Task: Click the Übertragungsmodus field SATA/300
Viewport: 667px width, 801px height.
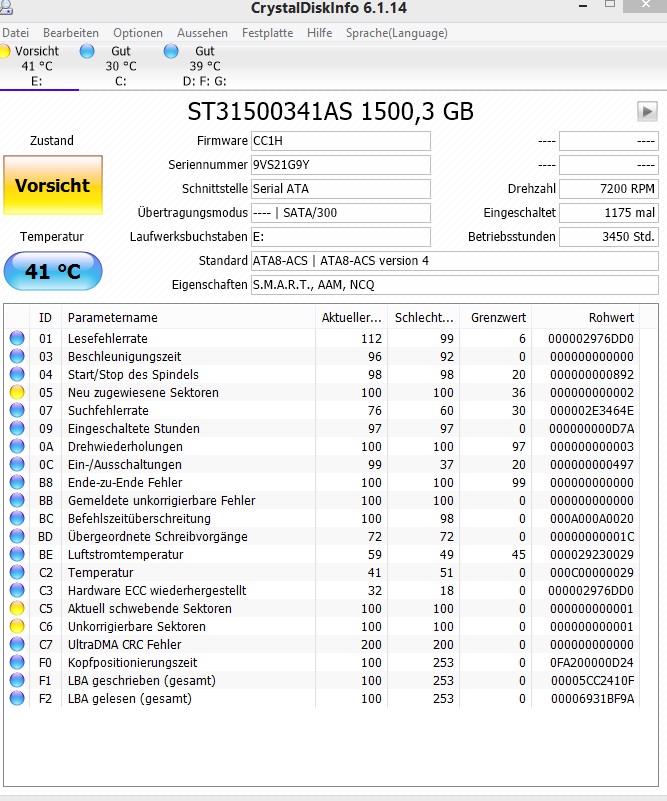Action: [341, 213]
